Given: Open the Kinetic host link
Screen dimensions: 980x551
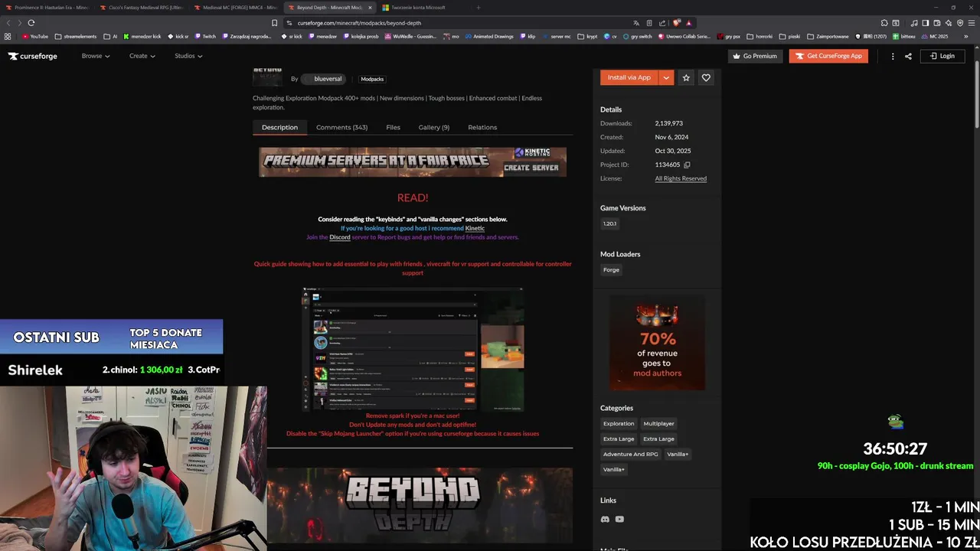Looking at the screenshot, I should point(475,228).
